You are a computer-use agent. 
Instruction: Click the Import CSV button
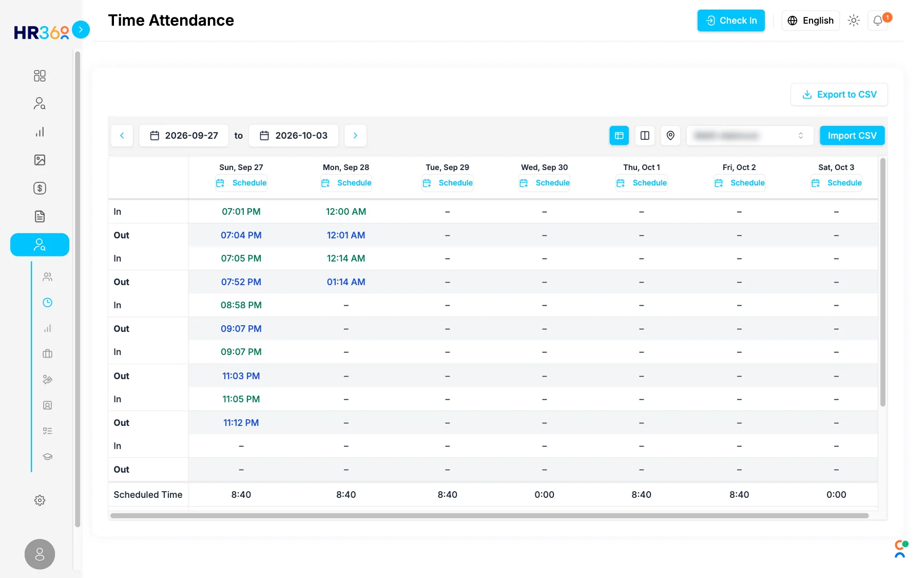point(852,136)
